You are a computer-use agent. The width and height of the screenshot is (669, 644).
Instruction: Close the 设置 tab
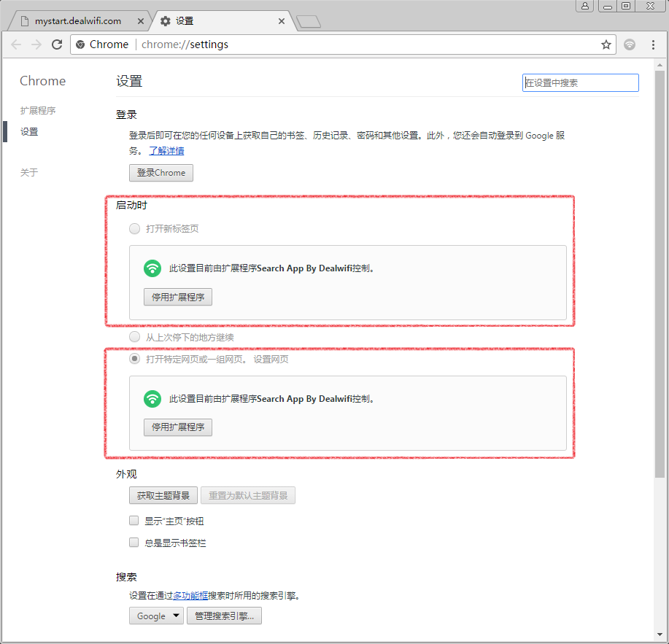(281, 21)
